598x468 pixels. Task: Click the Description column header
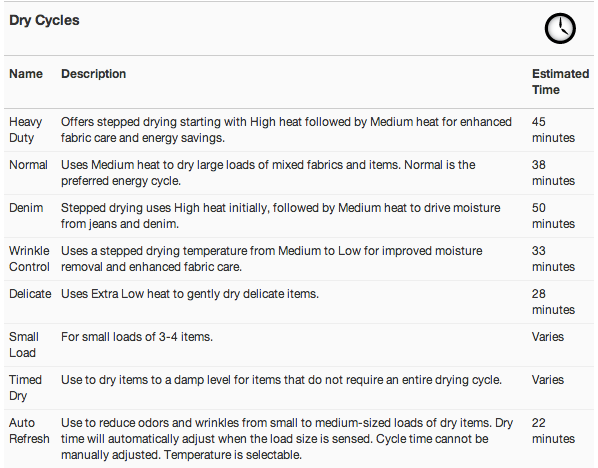(x=93, y=74)
